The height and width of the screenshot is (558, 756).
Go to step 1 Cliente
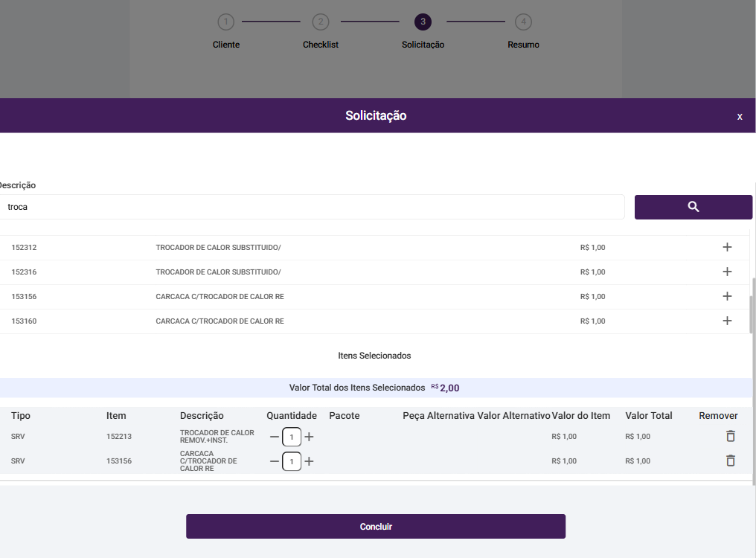coord(225,22)
